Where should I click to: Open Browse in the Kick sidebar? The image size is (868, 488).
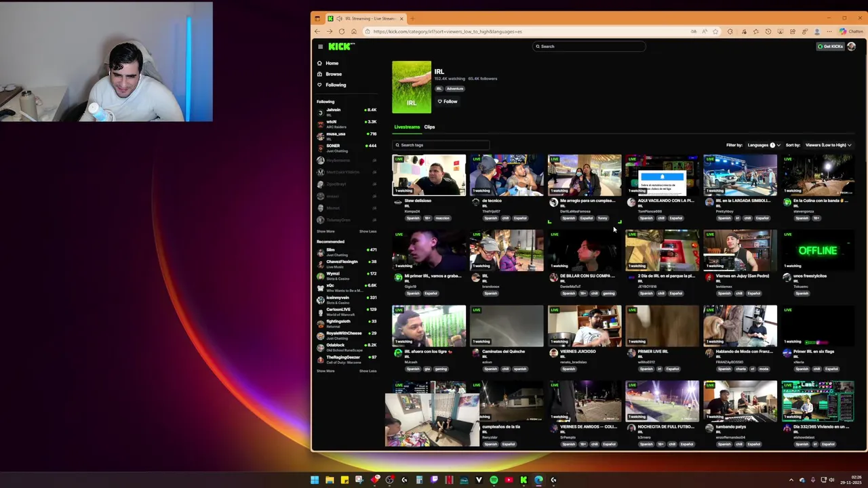pyautogui.click(x=333, y=74)
